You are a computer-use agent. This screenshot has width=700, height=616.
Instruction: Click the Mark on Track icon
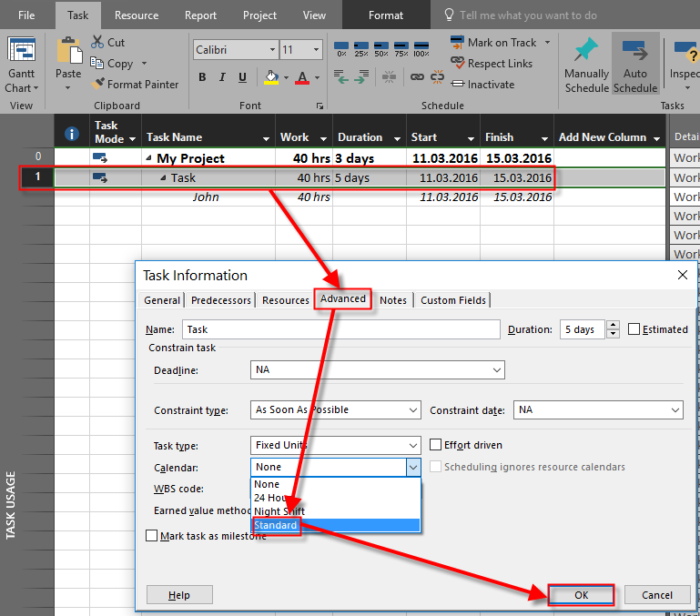click(x=458, y=43)
